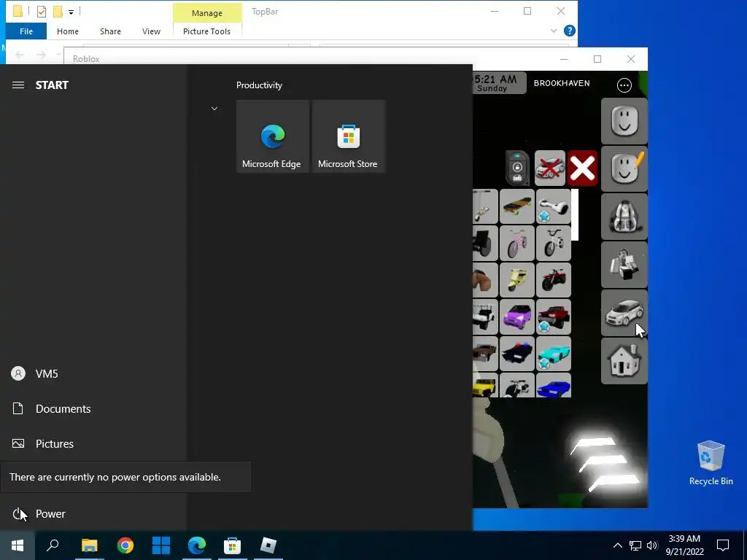Click the BROOKHAVEN title label
Screen dimensions: 747x560
pyautogui.click(x=562, y=83)
